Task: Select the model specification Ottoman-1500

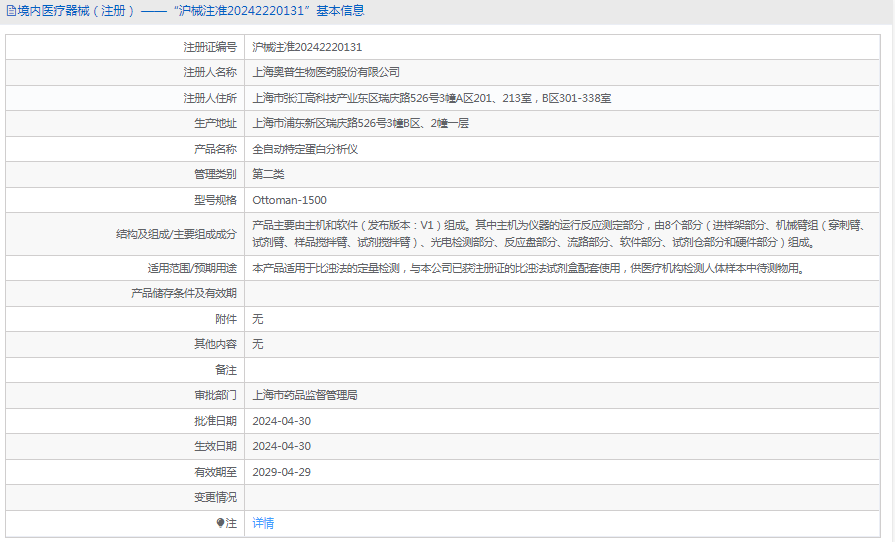Action: point(289,200)
